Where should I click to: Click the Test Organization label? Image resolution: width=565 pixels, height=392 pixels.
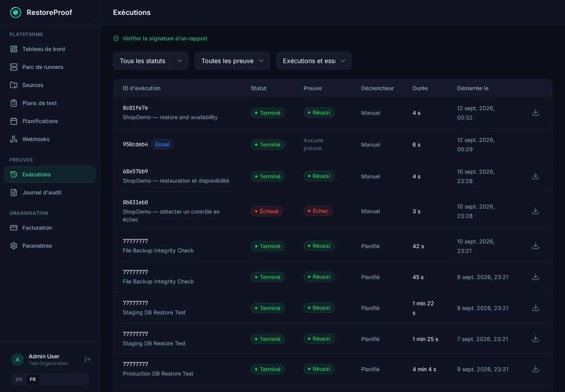click(48, 363)
